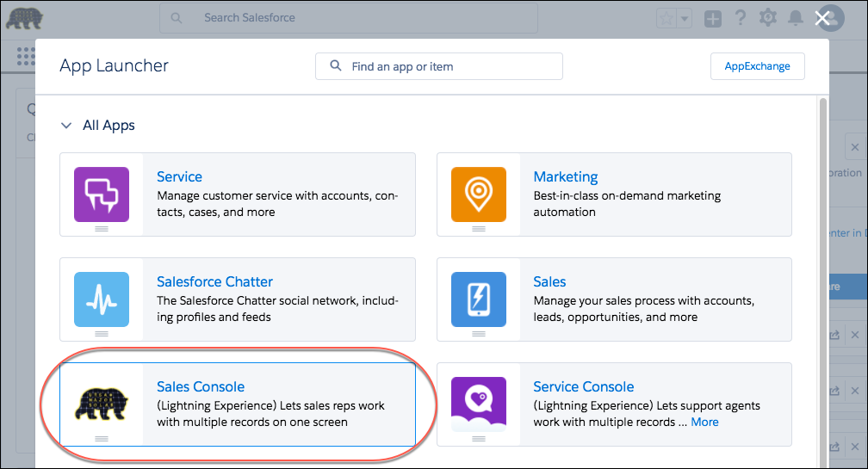This screenshot has height=469, width=868.
Task: Close the App Launcher with the X
Action: point(822,18)
